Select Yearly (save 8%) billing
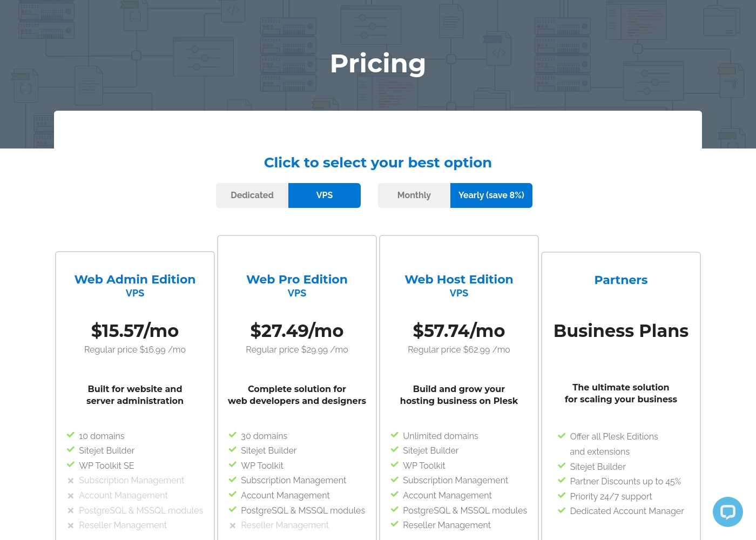The width and height of the screenshot is (756, 540). pos(491,195)
